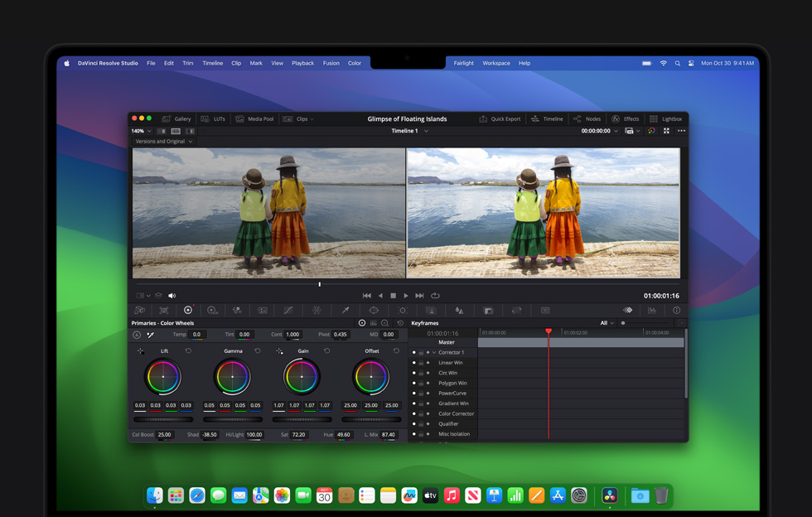This screenshot has width=812, height=517.
Task: Open the Sizing palette icon
Action: (x=516, y=311)
